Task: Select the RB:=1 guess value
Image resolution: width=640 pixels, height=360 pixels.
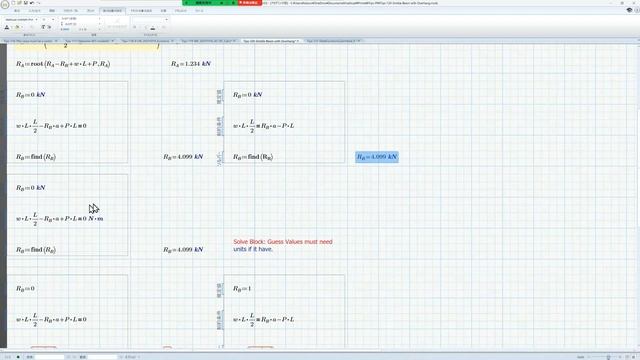Action: pyautogui.click(x=242, y=289)
